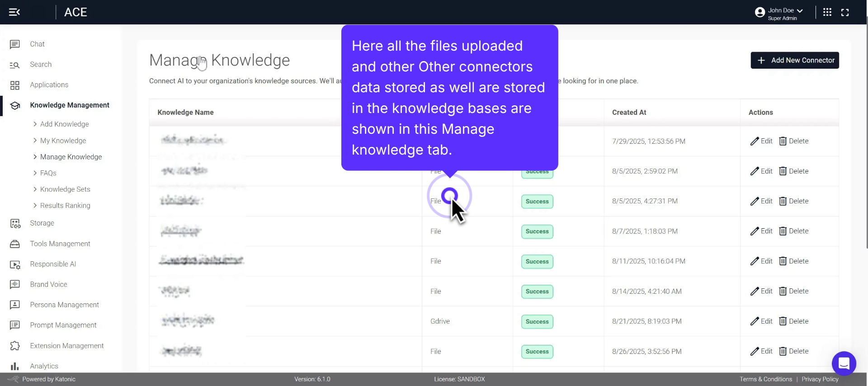Screen dimensions: 868x386
Task: Open the Persona Management icon
Action: (x=14, y=305)
